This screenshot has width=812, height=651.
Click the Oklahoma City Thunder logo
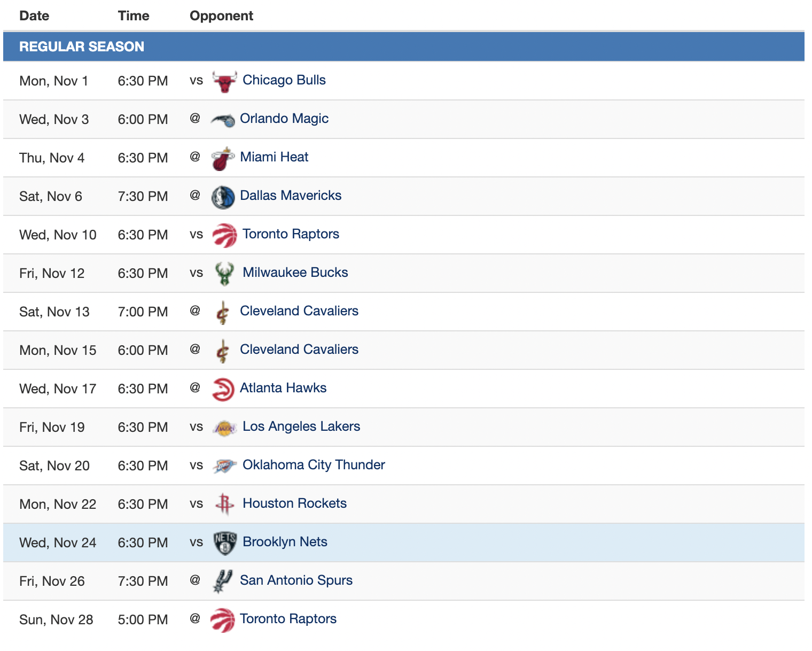224,466
